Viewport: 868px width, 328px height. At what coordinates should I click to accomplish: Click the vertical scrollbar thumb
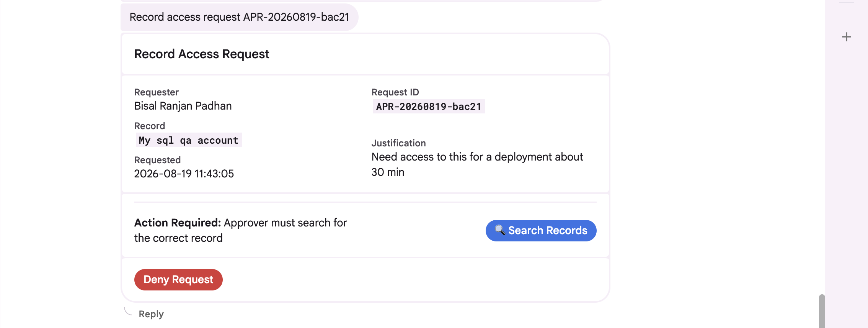pyautogui.click(x=822, y=311)
